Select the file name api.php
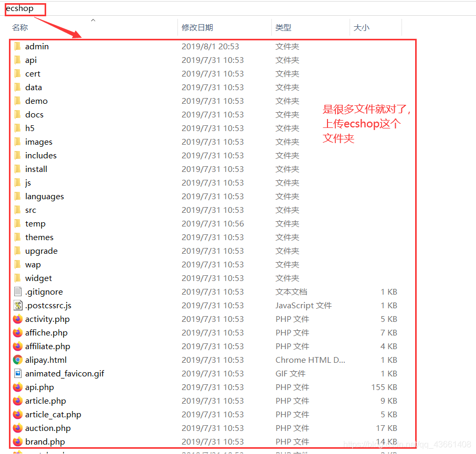Viewport: 476px width, 454px height. point(39,387)
